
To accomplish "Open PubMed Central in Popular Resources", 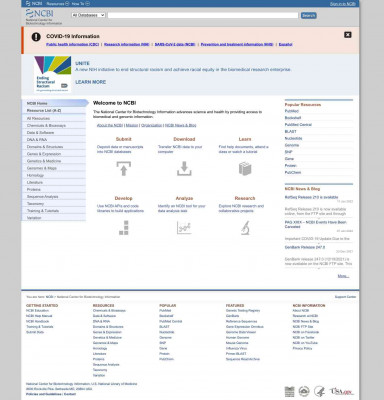I will [x=298, y=125].
